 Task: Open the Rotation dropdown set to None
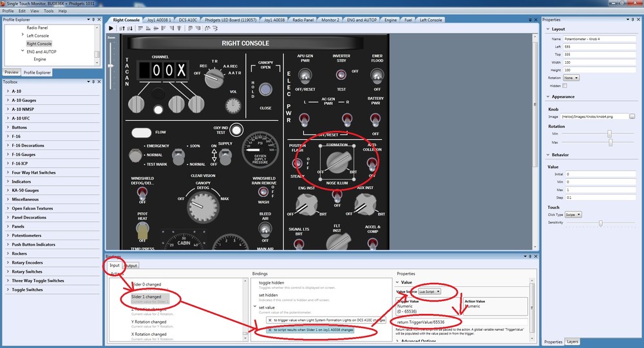571,78
